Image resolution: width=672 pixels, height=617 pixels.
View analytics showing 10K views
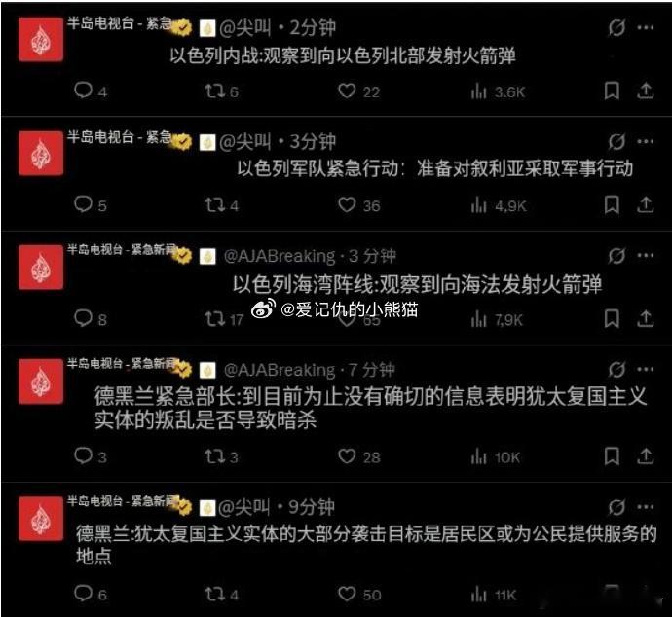pyautogui.click(x=478, y=456)
